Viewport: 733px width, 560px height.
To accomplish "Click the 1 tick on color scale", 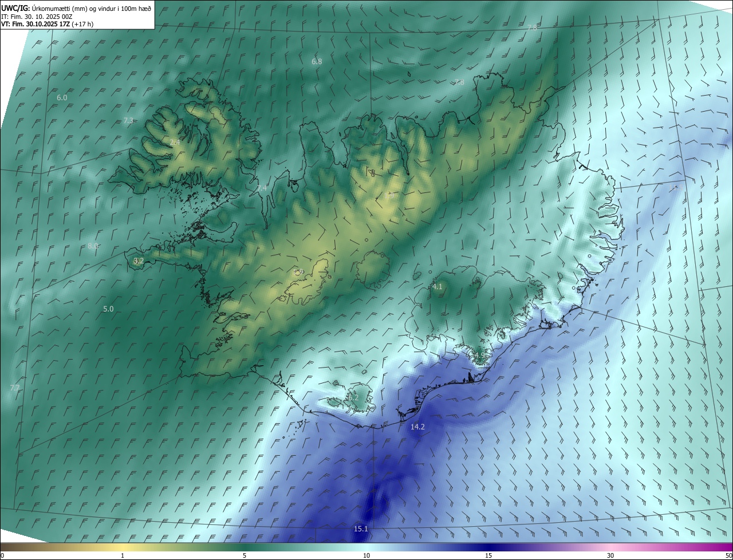I will [123, 555].
